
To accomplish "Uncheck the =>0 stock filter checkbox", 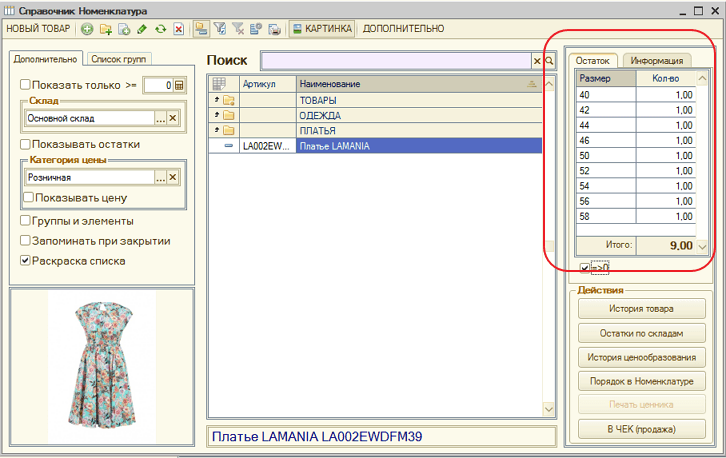I will pyautogui.click(x=585, y=268).
